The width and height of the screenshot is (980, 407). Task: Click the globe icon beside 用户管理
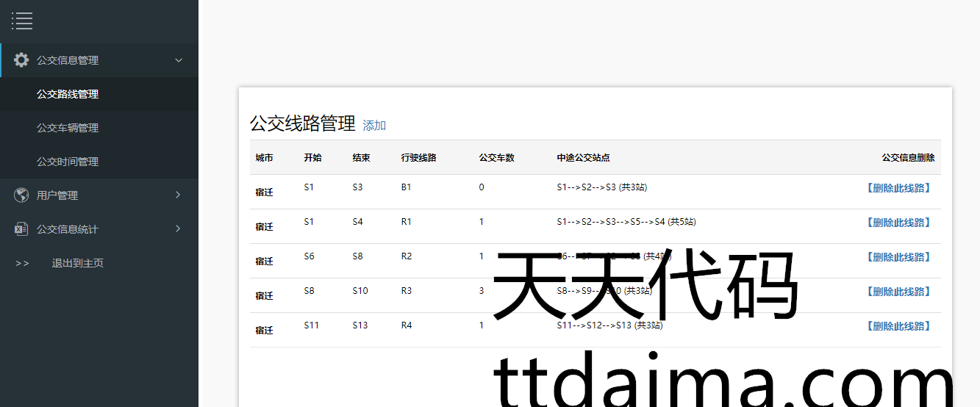point(21,195)
